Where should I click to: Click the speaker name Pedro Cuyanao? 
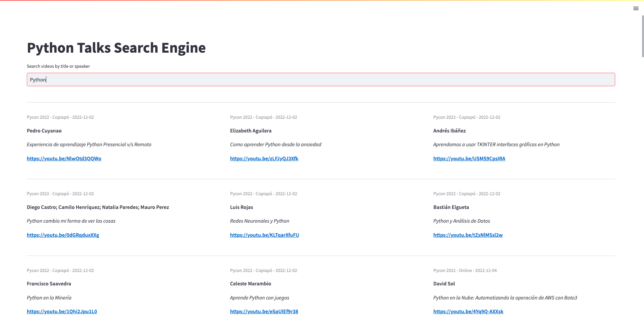(44, 131)
